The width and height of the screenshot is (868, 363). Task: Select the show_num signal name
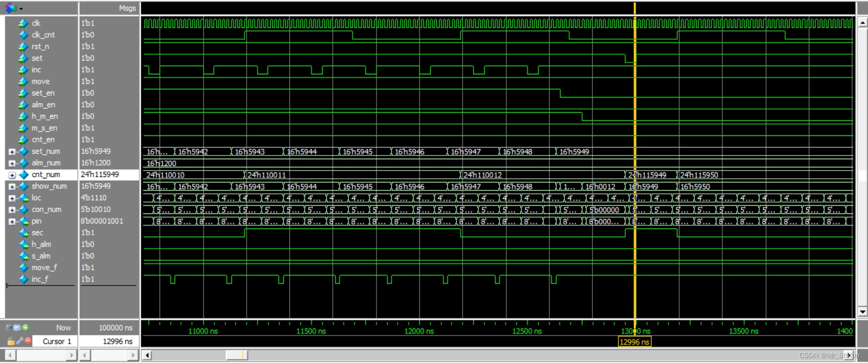point(49,186)
